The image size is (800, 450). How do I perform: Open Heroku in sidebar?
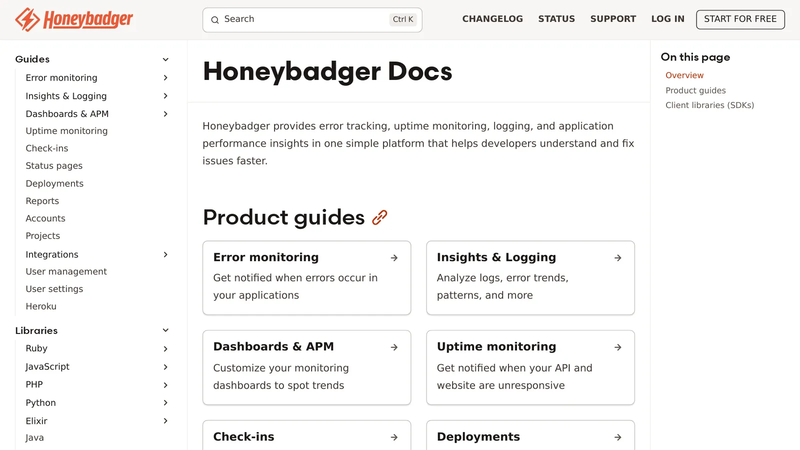point(41,306)
